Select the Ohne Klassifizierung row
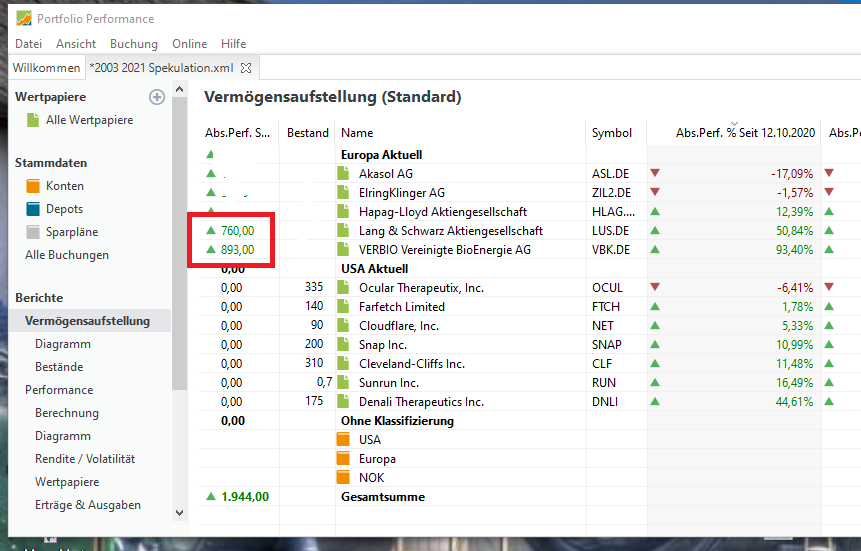The height and width of the screenshot is (551, 861). 398,421
